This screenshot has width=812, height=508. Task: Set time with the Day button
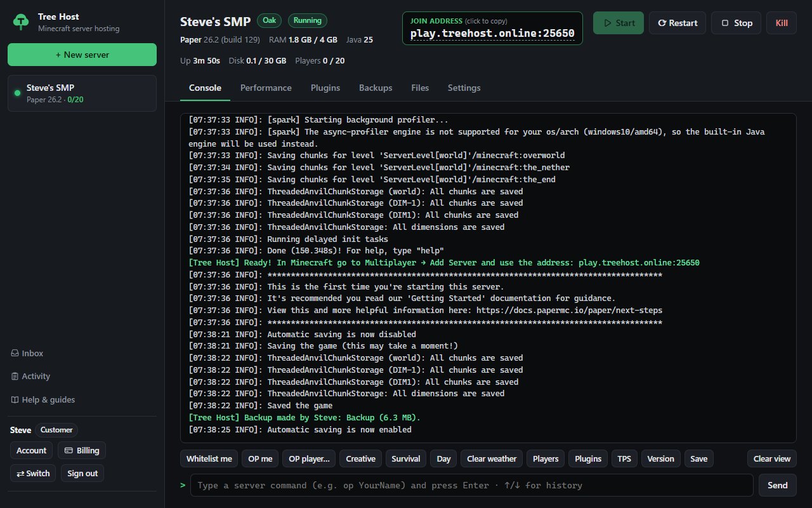pyautogui.click(x=443, y=458)
